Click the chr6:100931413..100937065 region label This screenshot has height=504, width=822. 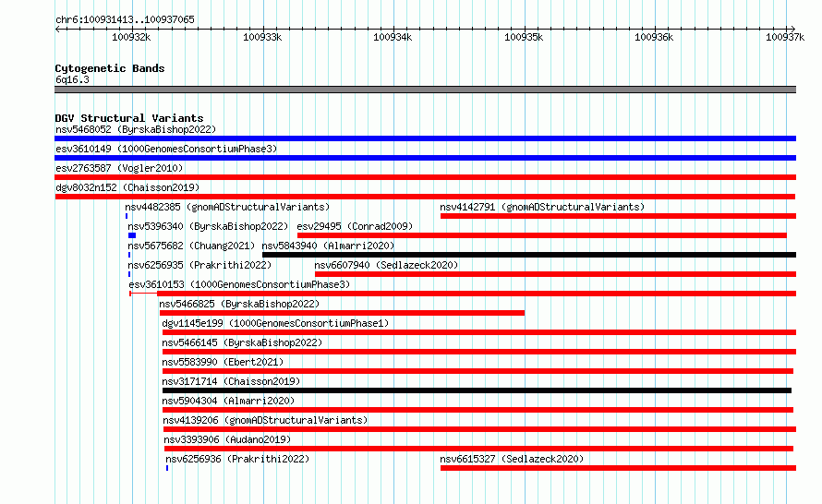point(125,19)
